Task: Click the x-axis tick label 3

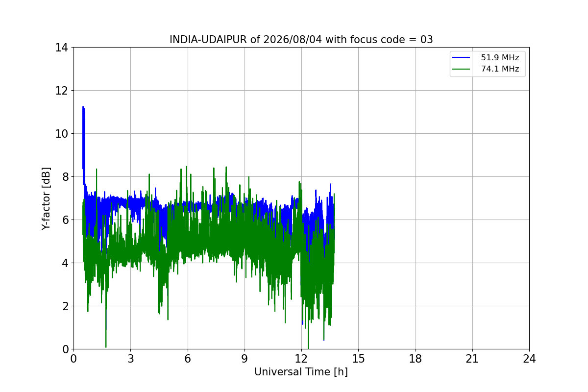Action: tap(130, 359)
